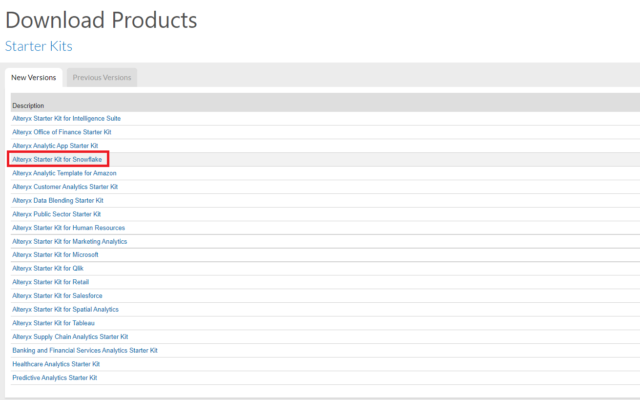Open Alteryx Analytic Template for Amazon
Screen dimensions: 640x400
[64, 173]
